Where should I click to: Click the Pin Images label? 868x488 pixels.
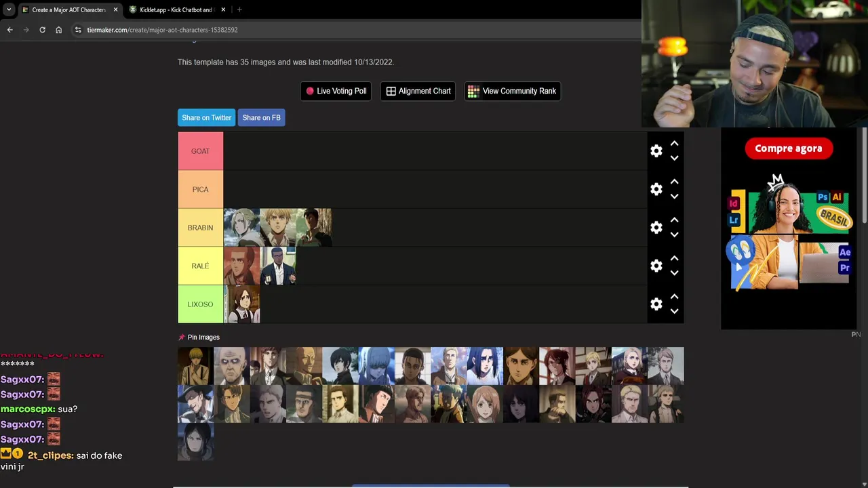(x=203, y=337)
